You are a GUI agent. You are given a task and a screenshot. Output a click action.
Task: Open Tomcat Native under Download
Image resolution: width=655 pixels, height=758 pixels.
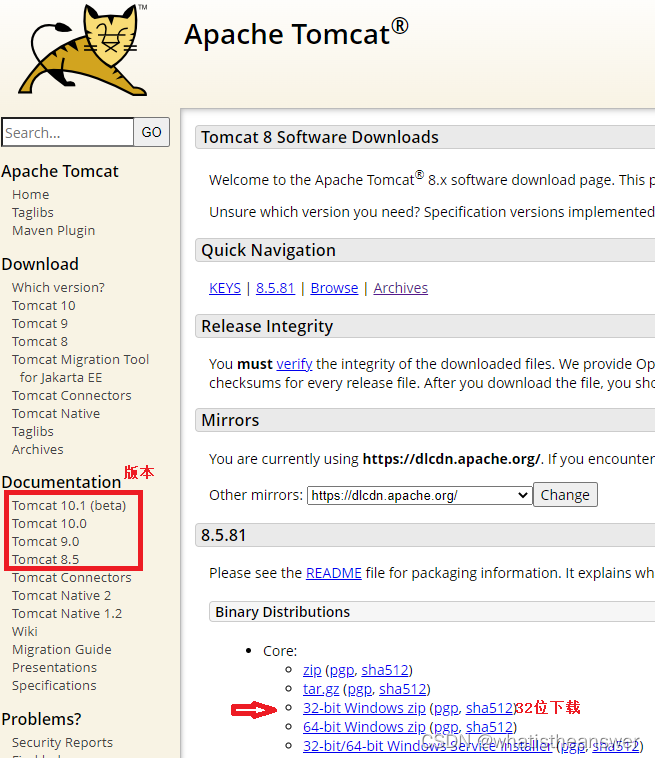point(56,413)
